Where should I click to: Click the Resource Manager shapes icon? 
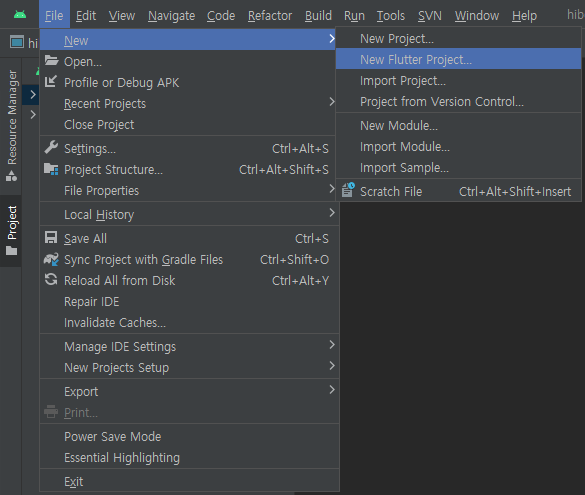11,176
